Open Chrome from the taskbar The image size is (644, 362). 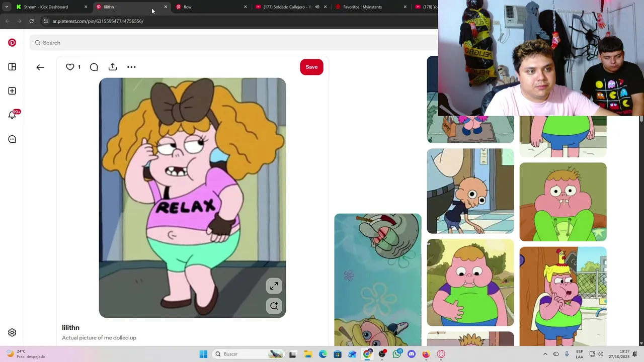(367, 354)
